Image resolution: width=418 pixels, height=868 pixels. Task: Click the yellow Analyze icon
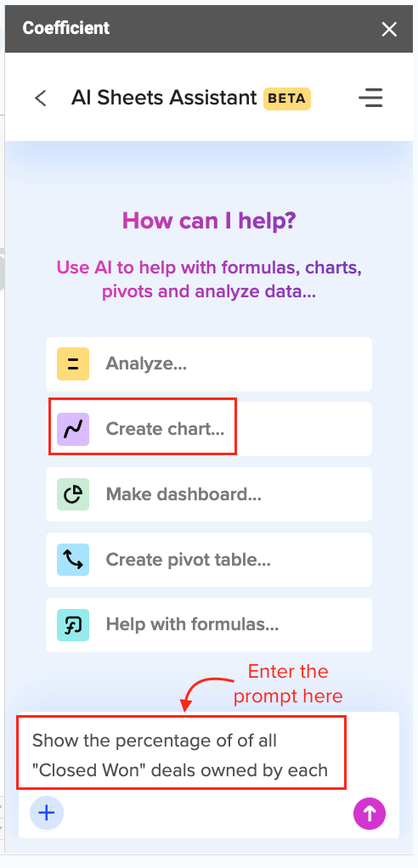pyautogui.click(x=72, y=364)
